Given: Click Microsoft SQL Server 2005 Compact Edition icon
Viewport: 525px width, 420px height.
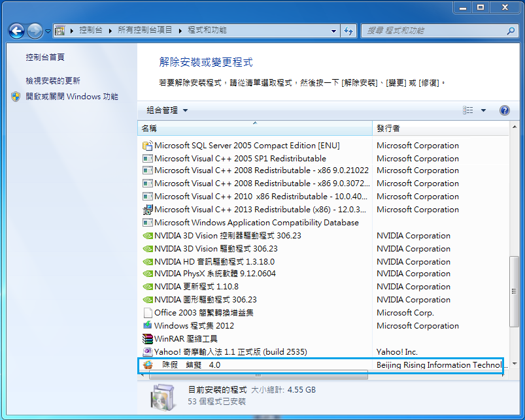Looking at the screenshot, I should tap(148, 146).
